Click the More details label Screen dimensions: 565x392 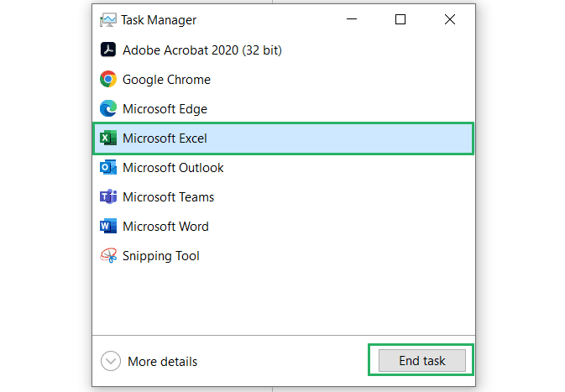coord(163,362)
